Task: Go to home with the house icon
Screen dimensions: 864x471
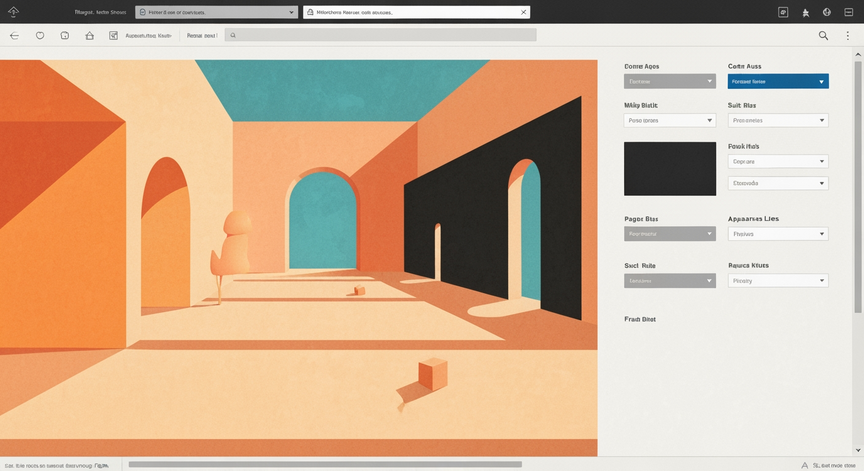Action: pos(89,35)
